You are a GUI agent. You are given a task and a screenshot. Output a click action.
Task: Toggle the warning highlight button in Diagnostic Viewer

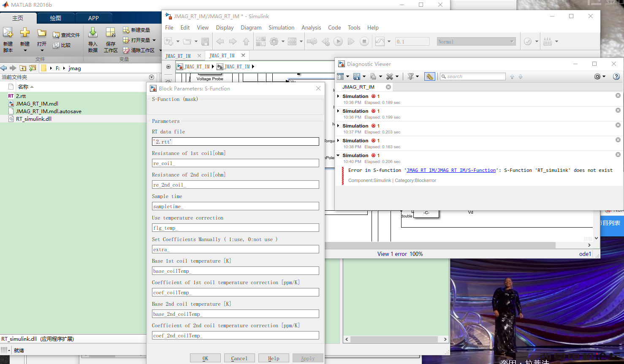click(430, 76)
